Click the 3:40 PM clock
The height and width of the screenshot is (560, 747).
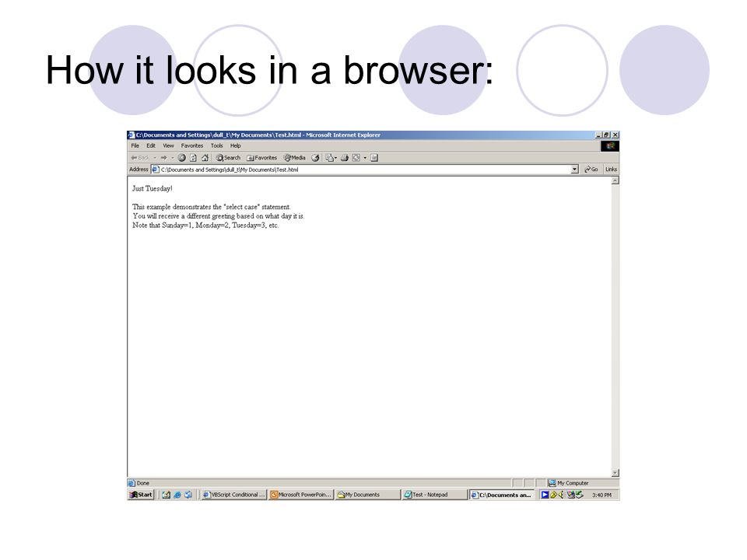click(601, 495)
